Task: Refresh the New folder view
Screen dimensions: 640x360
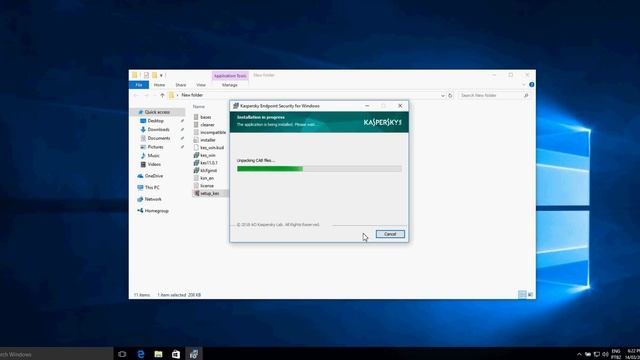Action: (x=450, y=96)
